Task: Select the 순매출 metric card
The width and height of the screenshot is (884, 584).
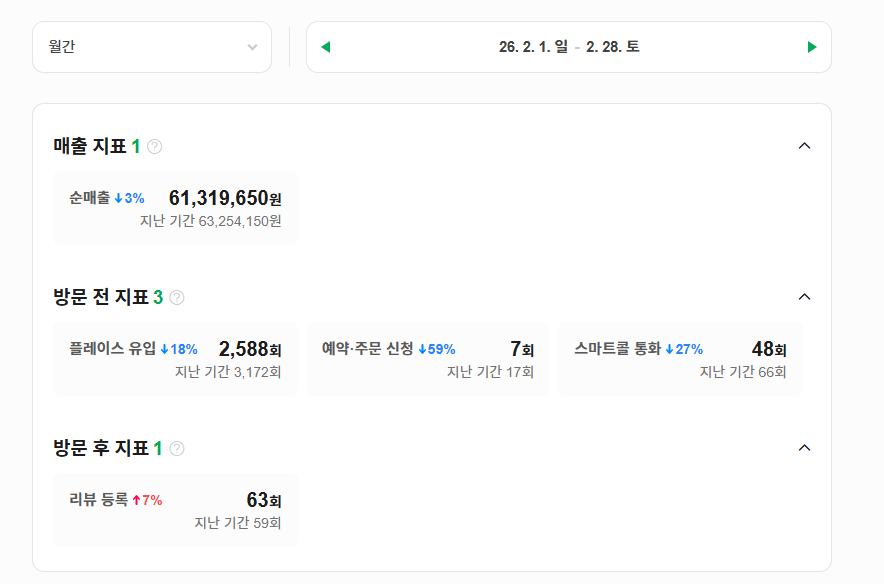Action: click(x=175, y=208)
